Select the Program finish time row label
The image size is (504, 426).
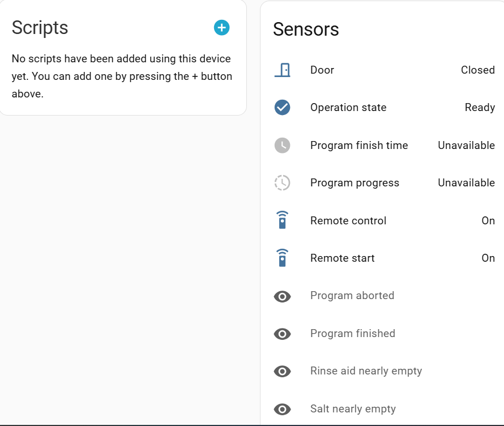click(x=359, y=146)
